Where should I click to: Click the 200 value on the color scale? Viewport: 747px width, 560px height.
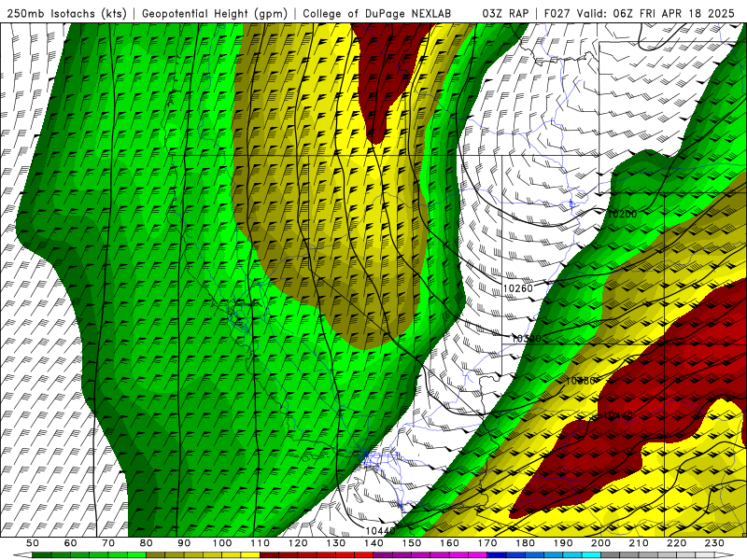[600, 543]
